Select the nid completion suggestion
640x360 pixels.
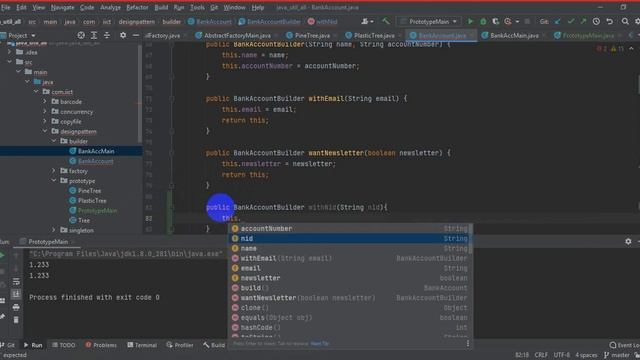[350, 238]
